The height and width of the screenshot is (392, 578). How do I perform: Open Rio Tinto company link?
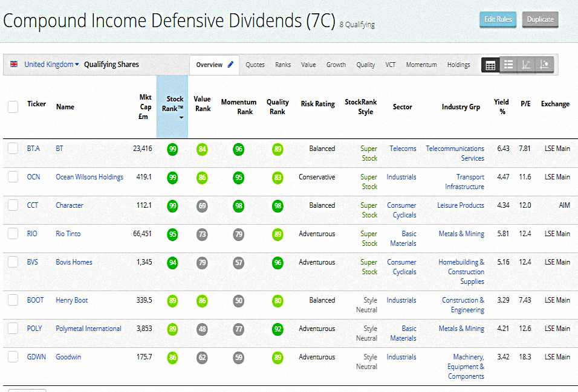[68, 234]
